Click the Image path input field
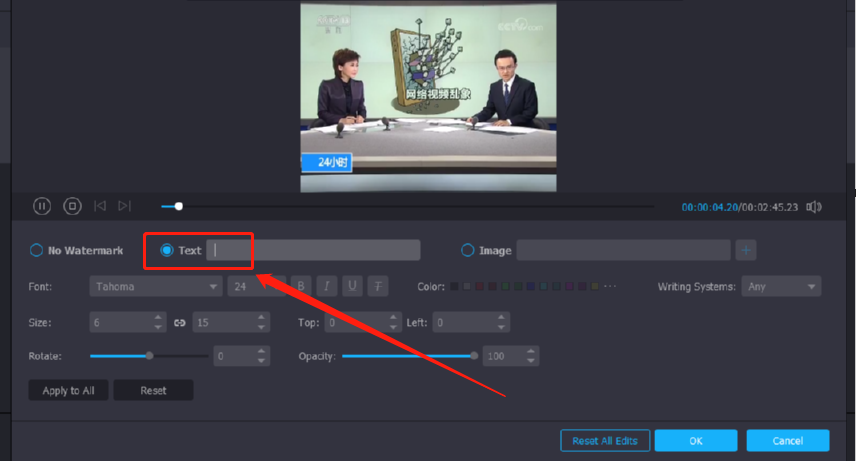This screenshot has width=856, height=462. coord(623,250)
